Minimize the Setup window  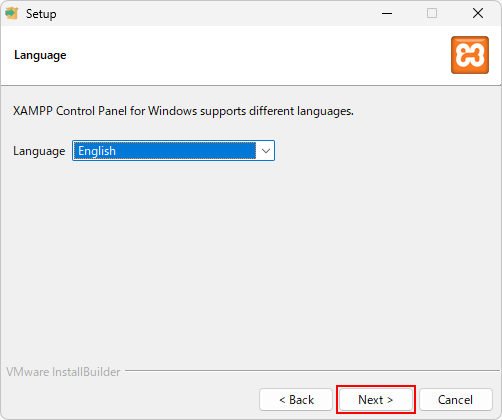point(387,14)
